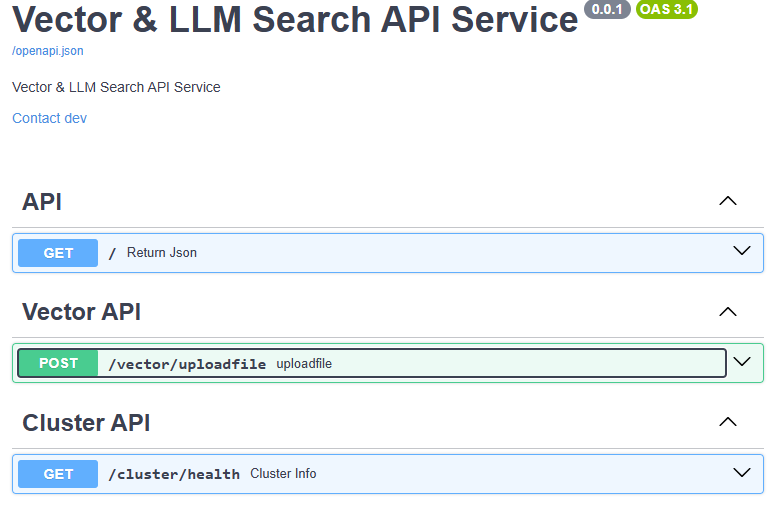Click the GET badge for Return Json
The image size is (782, 513).
tap(58, 253)
